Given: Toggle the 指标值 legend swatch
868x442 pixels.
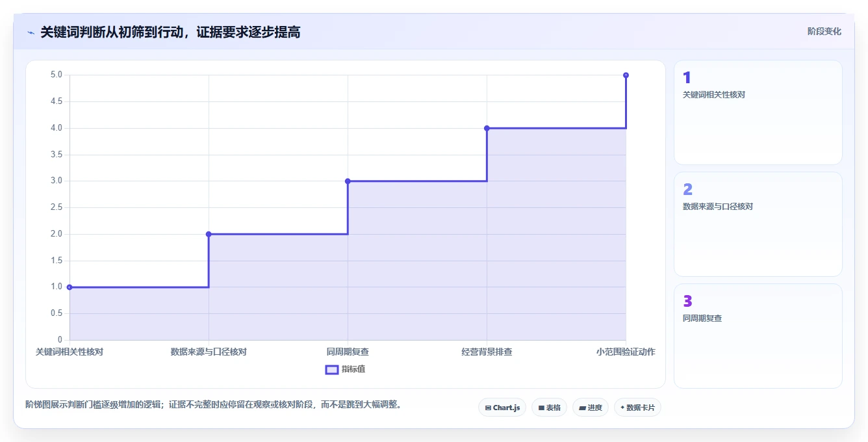Looking at the screenshot, I should click(332, 369).
